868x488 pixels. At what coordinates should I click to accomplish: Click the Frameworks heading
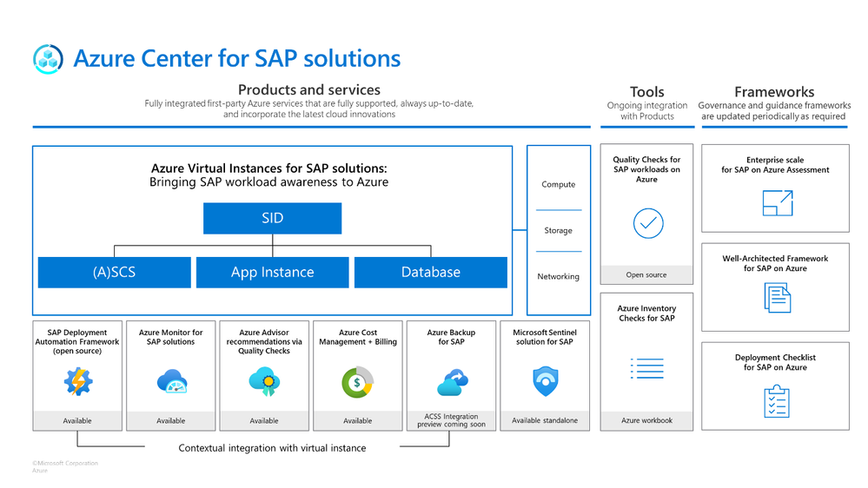774,92
